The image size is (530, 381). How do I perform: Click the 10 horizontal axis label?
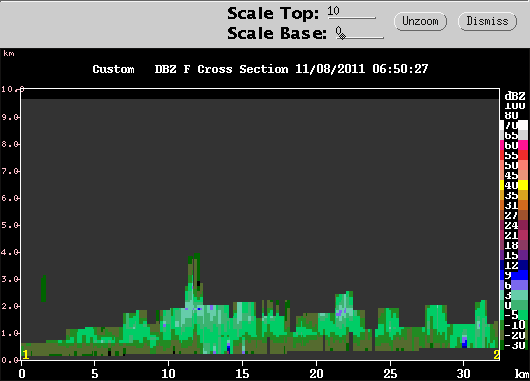click(168, 374)
